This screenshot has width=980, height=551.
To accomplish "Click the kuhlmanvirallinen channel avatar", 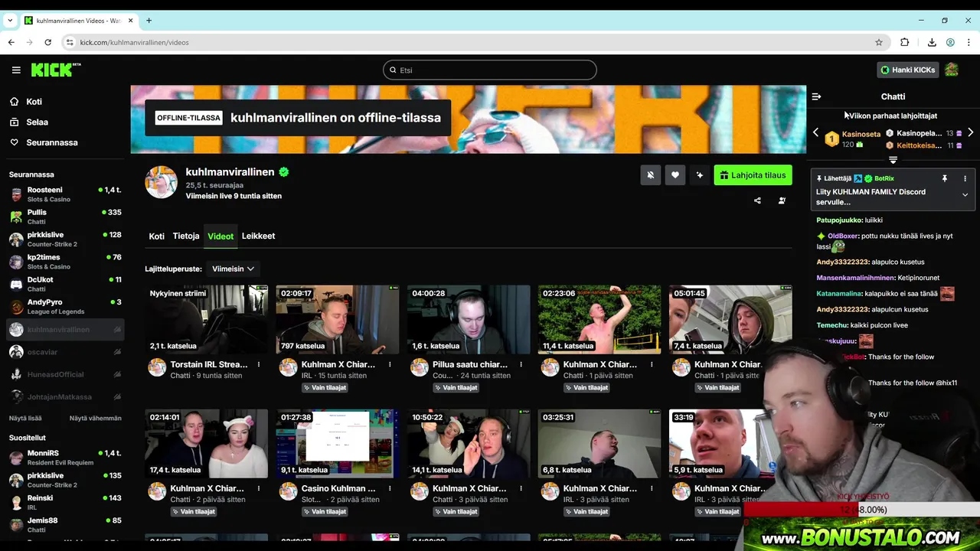I will point(162,182).
